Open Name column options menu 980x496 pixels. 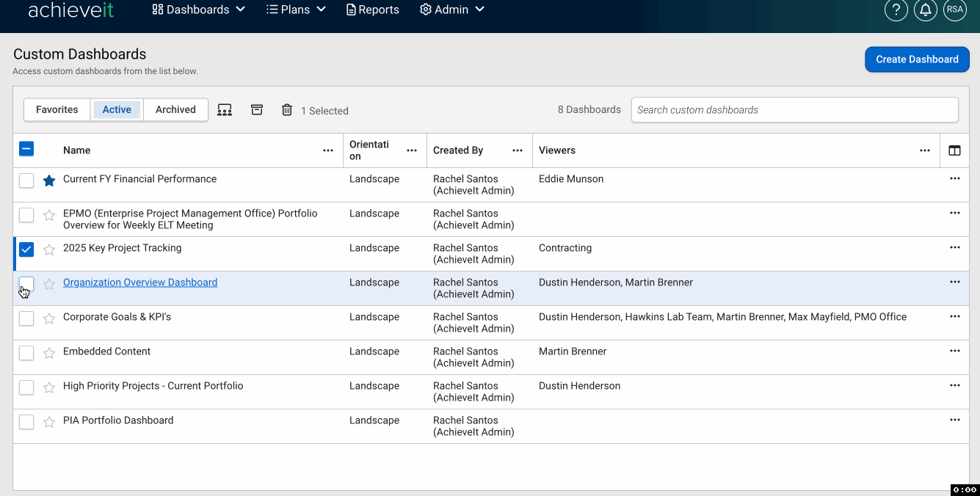(x=328, y=150)
